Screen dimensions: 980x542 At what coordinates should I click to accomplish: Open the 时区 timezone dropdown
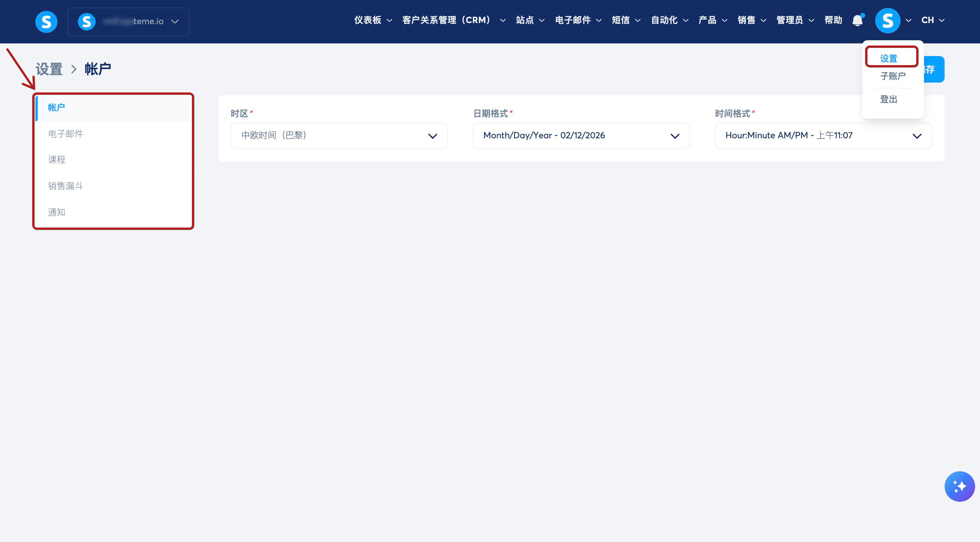click(339, 136)
